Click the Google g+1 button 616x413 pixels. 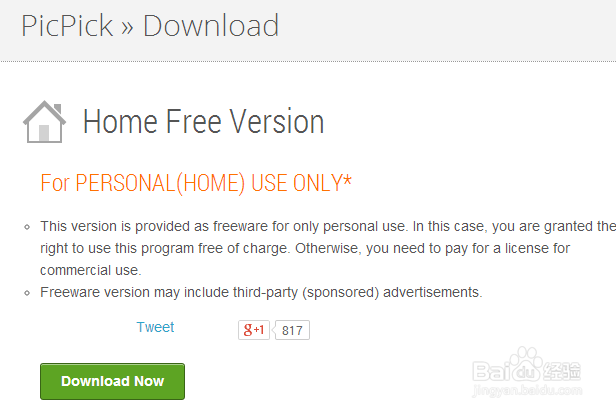click(254, 330)
